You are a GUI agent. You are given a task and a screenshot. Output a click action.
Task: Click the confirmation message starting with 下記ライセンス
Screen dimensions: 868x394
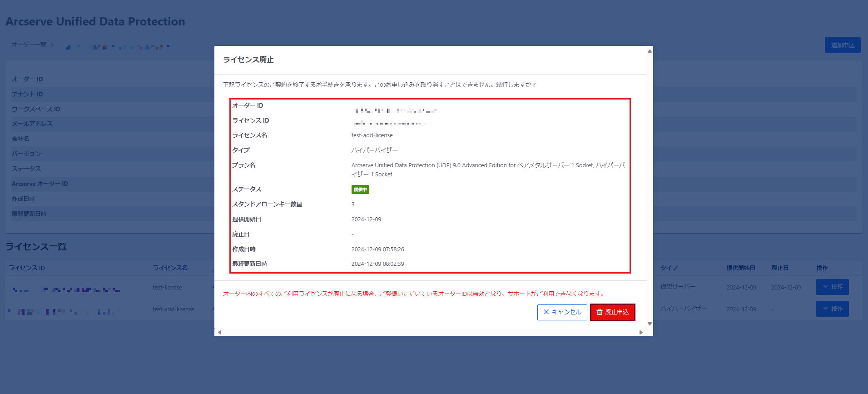[380, 85]
